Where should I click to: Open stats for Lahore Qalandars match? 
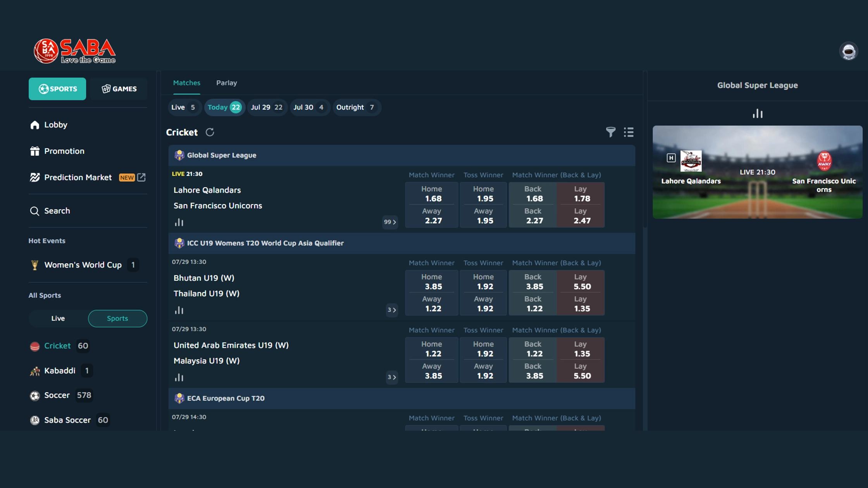pos(179,222)
